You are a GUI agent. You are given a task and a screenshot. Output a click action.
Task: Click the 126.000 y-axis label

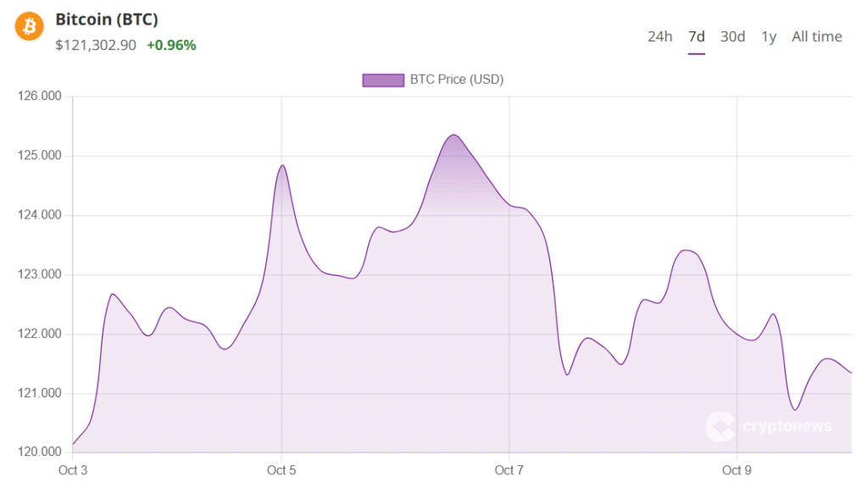pos(40,97)
